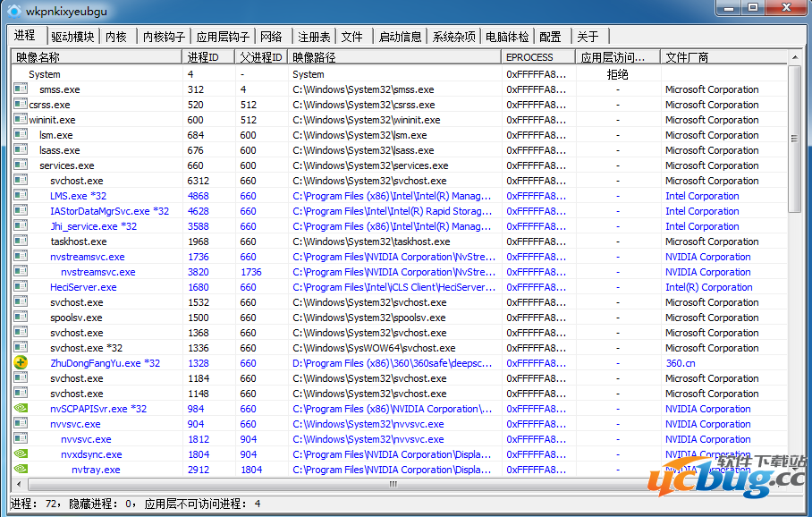Click the icon of svchost.exe PID 1184
812x517 pixels.
click(x=21, y=377)
